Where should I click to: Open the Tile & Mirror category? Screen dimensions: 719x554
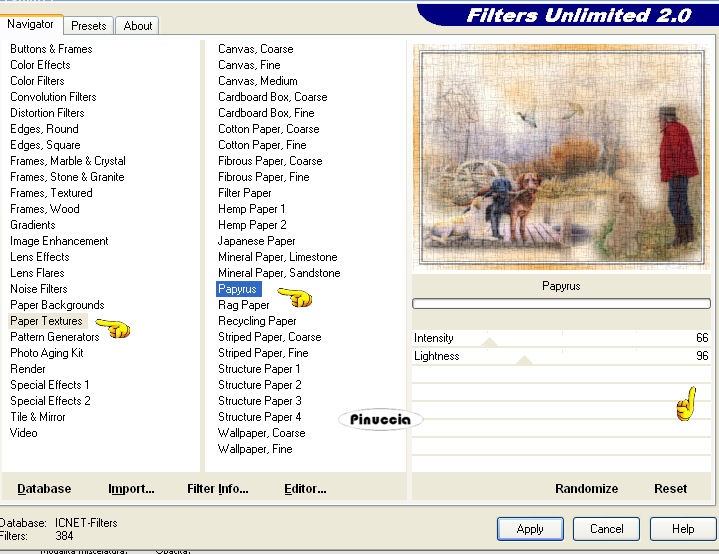tap(38, 417)
